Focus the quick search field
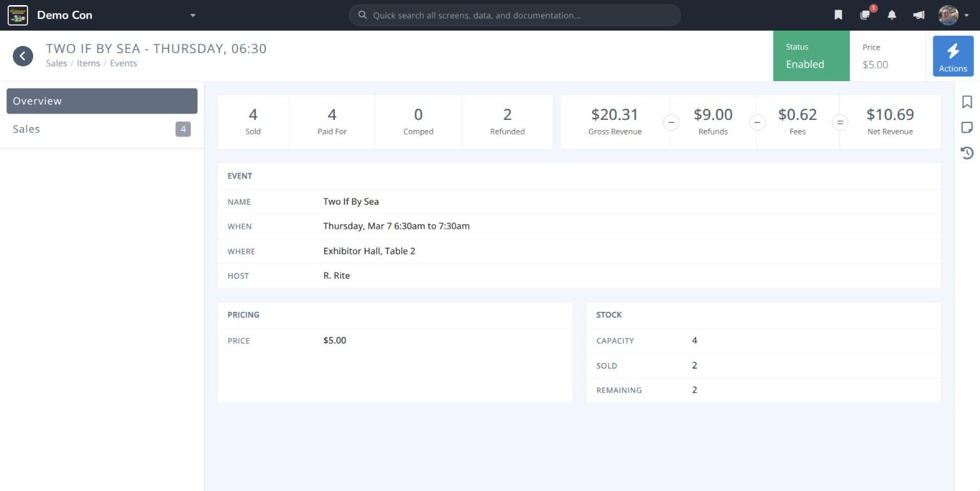 (x=515, y=15)
